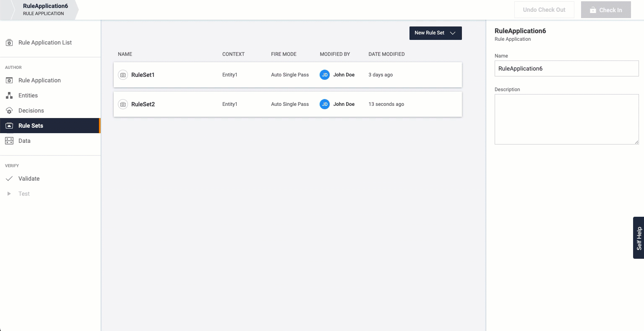Image resolution: width=644 pixels, height=331 pixels.
Task: Click the DATE MODIFIED column header
Action: [x=386, y=54]
